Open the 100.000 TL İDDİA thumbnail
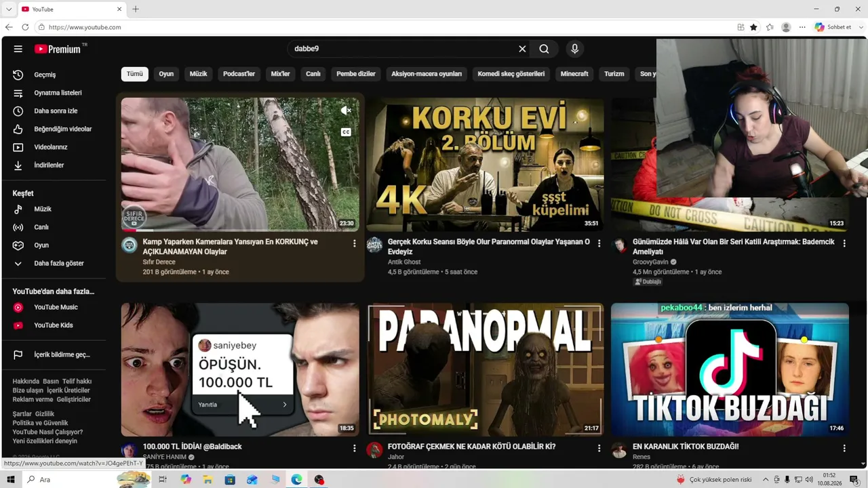 click(240, 369)
